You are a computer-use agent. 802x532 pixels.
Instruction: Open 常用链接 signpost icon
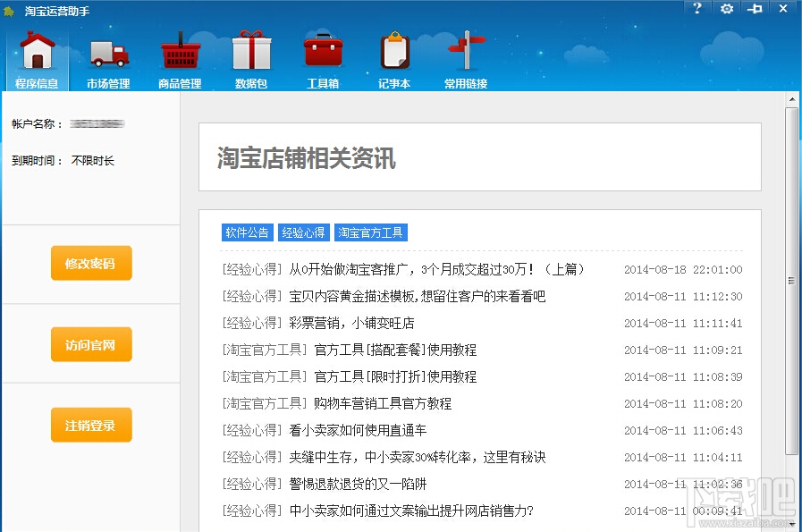[466, 60]
